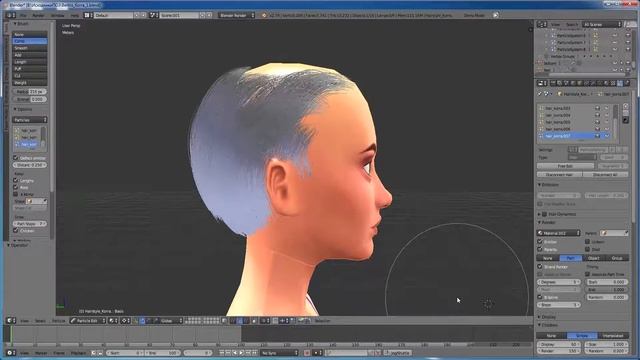This screenshot has width=640, height=360.
Task: Open the Particle Edit mode dropdown
Action: 88,321
